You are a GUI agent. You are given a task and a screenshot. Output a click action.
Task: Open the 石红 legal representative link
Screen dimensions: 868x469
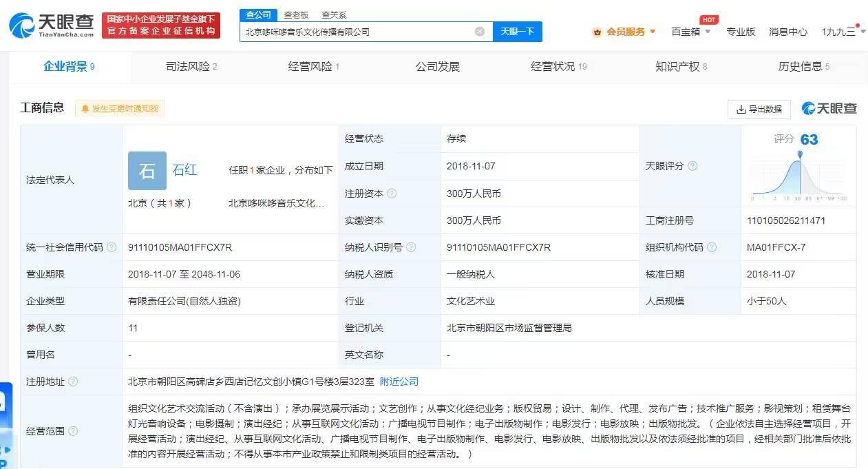coord(184,170)
